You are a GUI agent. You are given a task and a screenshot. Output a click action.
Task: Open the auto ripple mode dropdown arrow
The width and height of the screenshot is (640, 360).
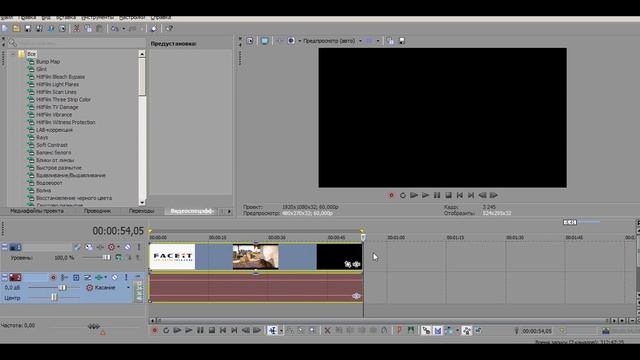coord(457,331)
